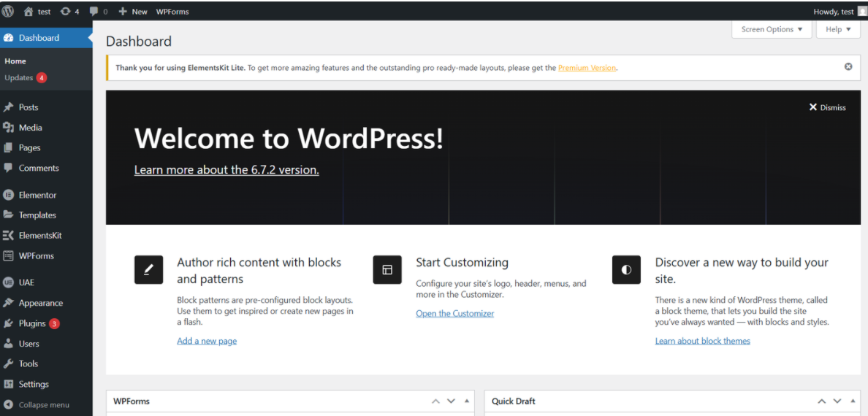Click the half-circle icon beside Discover a new way
Viewport: 868px width, 416px height.
coord(626,270)
